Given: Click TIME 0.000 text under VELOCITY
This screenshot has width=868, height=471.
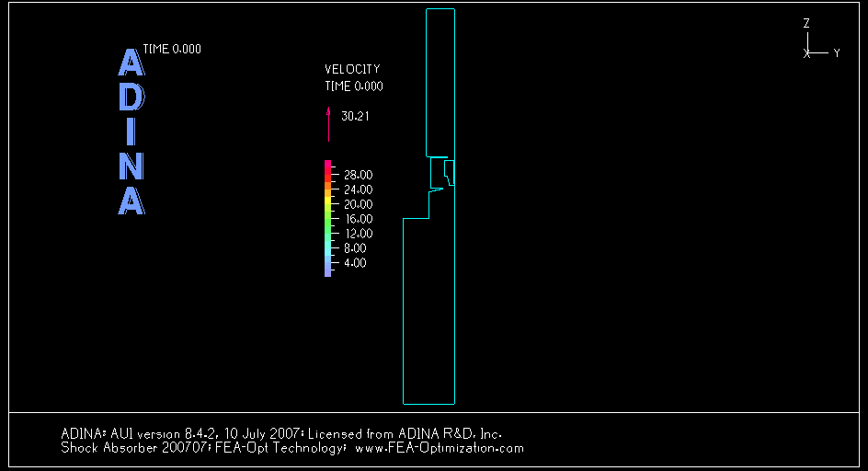Looking at the screenshot, I should [x=354, y=86].
